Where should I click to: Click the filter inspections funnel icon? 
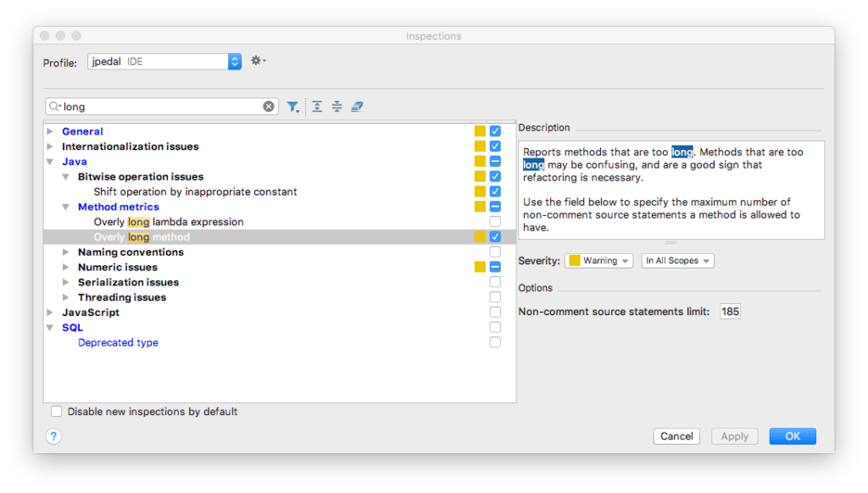click(x=292, y=107)
